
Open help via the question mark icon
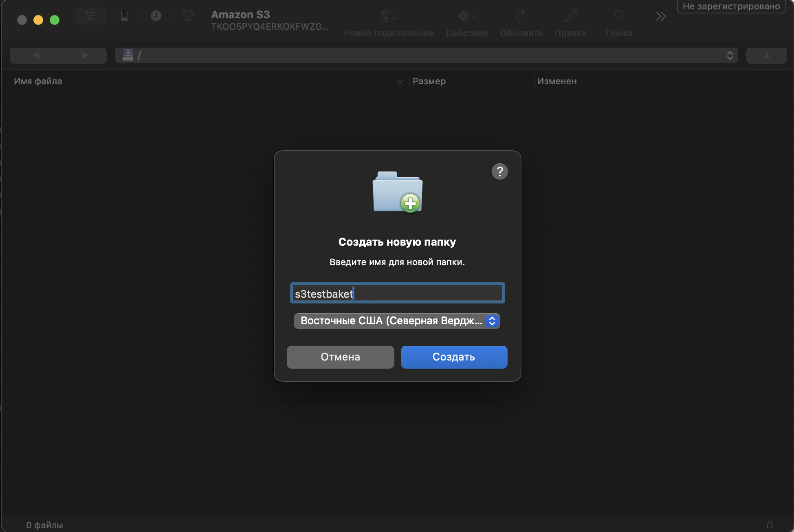coord(499,171)
